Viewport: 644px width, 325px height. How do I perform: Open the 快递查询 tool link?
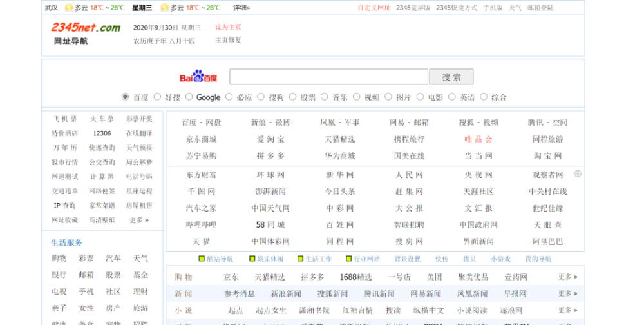(x=102, y=148)
